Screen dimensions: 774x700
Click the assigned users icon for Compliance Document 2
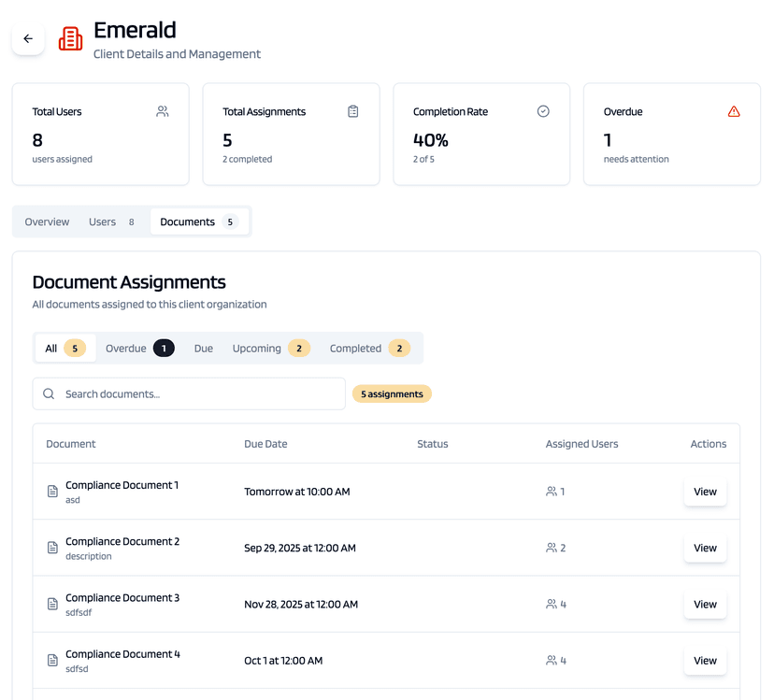551,548
